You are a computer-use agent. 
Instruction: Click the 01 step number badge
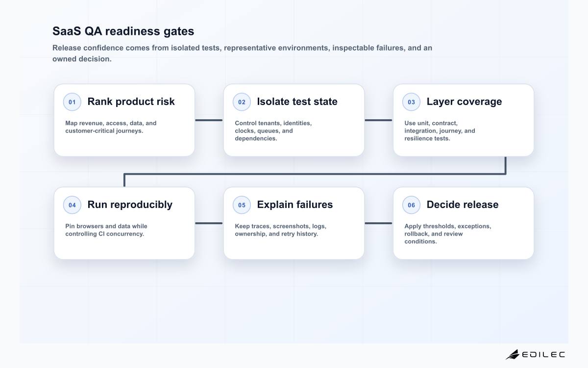72,102
